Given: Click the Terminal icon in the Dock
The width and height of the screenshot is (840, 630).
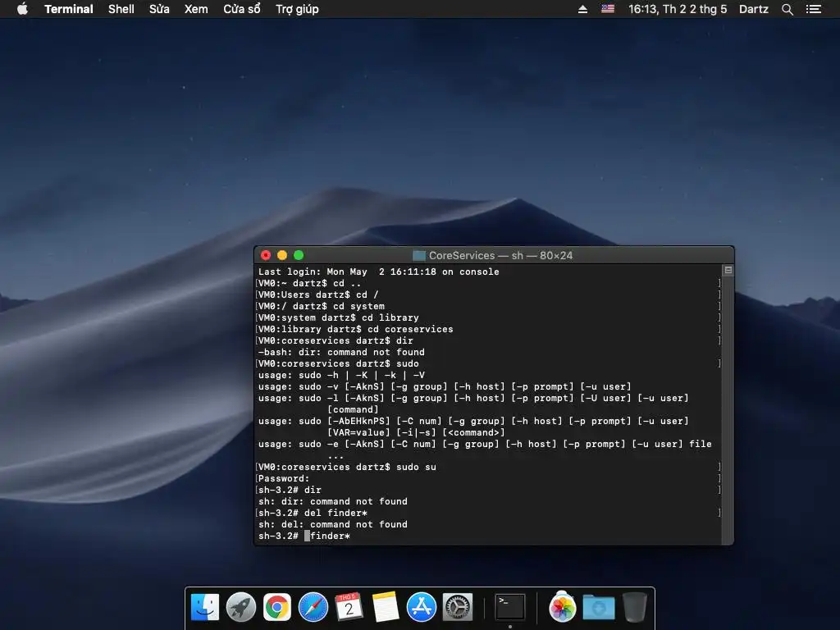Looking at the screenshot, I should pos(509,607).
